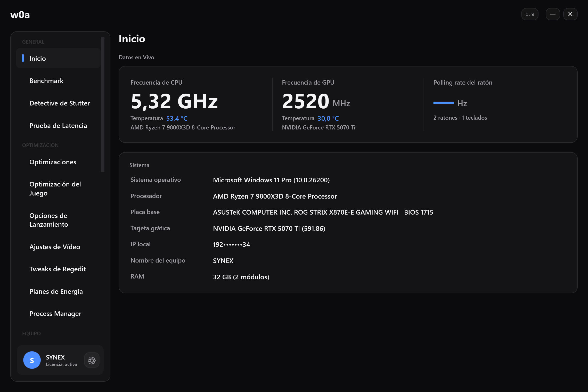The image size is (588, 392).
Task: Open settings via the gear icon
Action: point(92,360)
